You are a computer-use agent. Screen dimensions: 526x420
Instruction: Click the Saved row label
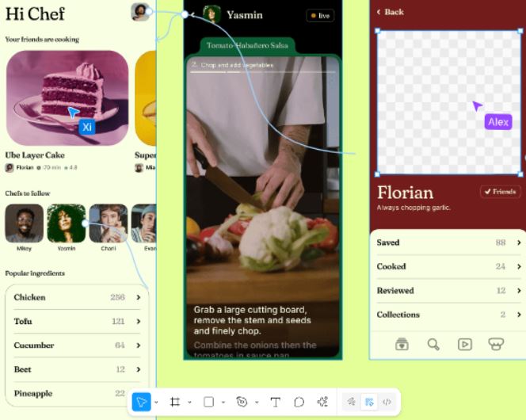click(388, 242)
